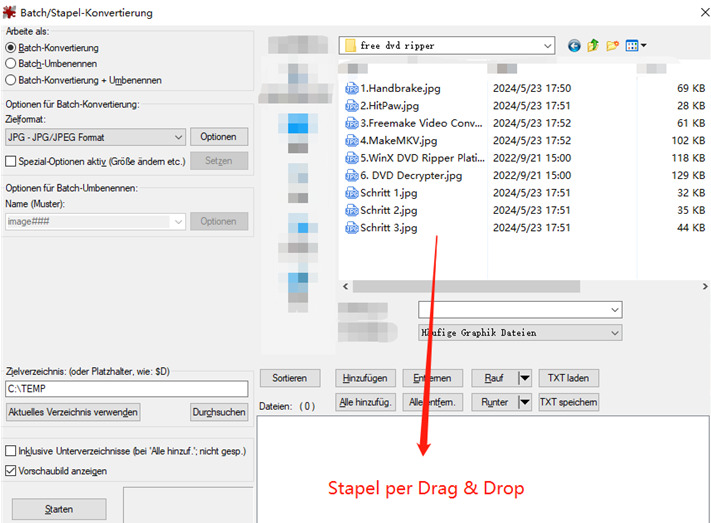Viewport: 711px width, 523px height.
Task: Click Durchsuchen to browse target directory
Action: (218, 412)
